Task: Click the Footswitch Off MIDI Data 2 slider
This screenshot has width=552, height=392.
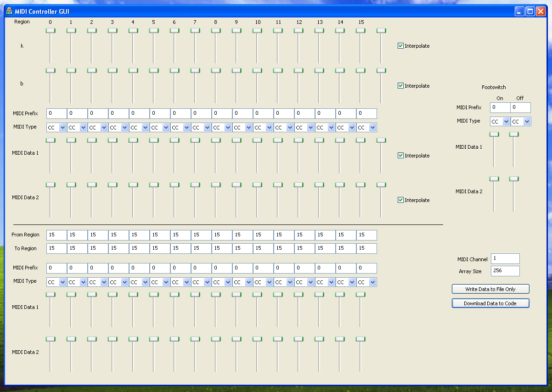Action: [514, 179]
